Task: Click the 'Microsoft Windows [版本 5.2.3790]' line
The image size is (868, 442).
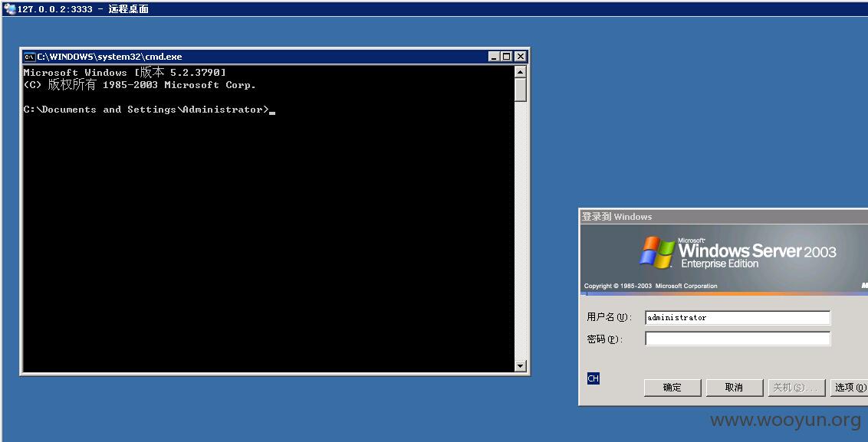Action: pos(124,73)
